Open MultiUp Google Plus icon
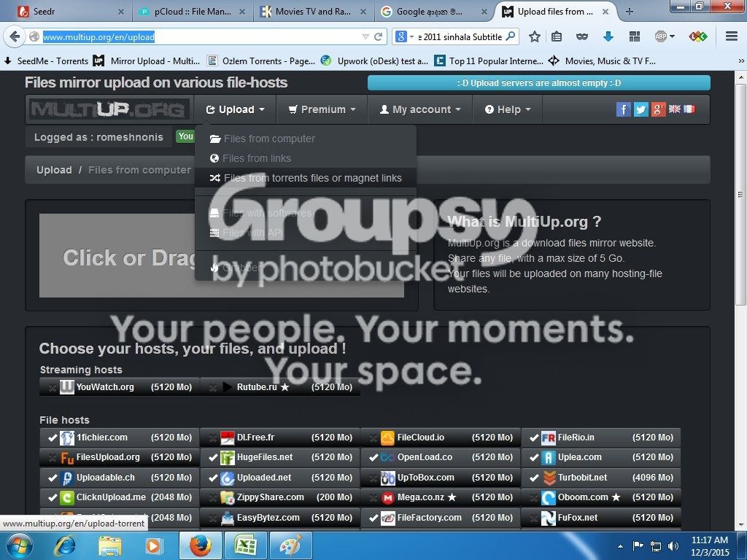 [658, 109]
